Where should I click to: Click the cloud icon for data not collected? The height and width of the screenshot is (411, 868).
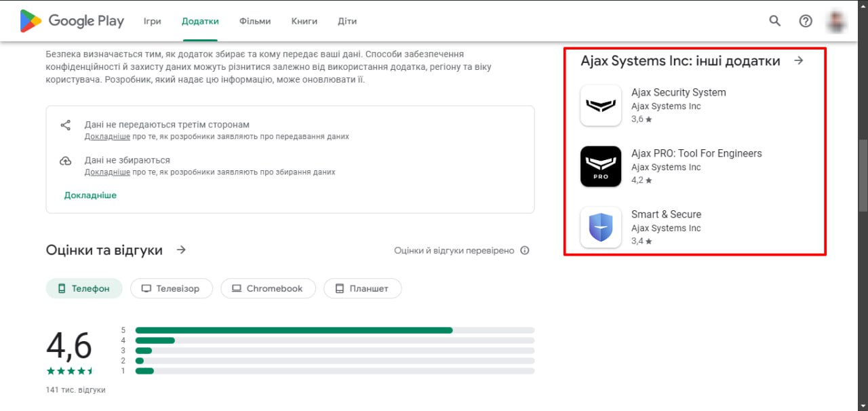tap(66, 161)
